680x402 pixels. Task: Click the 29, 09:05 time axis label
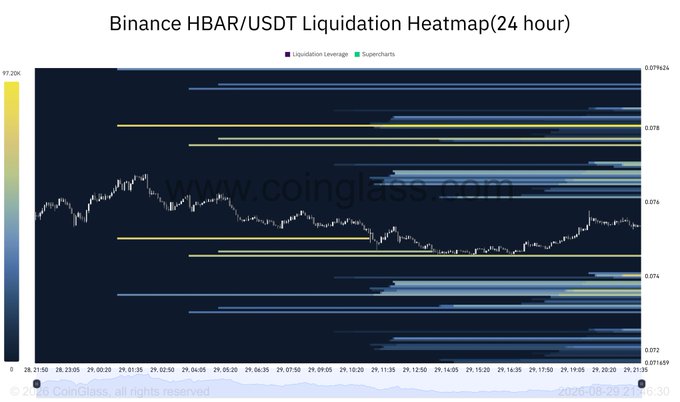point(320,370)
